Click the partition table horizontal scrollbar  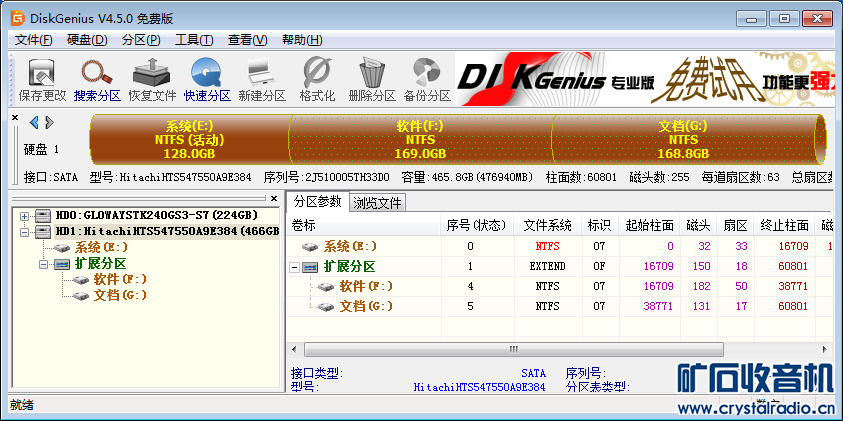512,350
